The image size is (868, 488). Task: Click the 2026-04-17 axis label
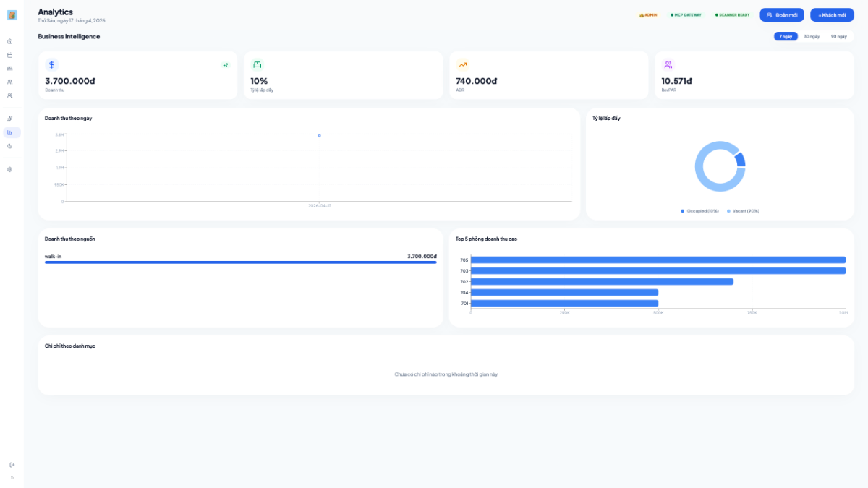click(x=319, y=206)
